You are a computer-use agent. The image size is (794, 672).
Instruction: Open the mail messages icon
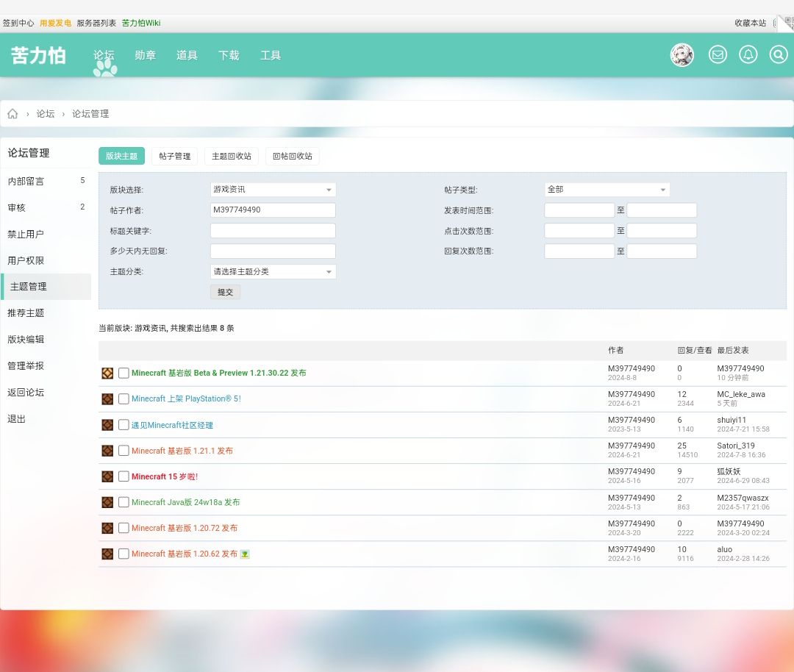point(718,54)
